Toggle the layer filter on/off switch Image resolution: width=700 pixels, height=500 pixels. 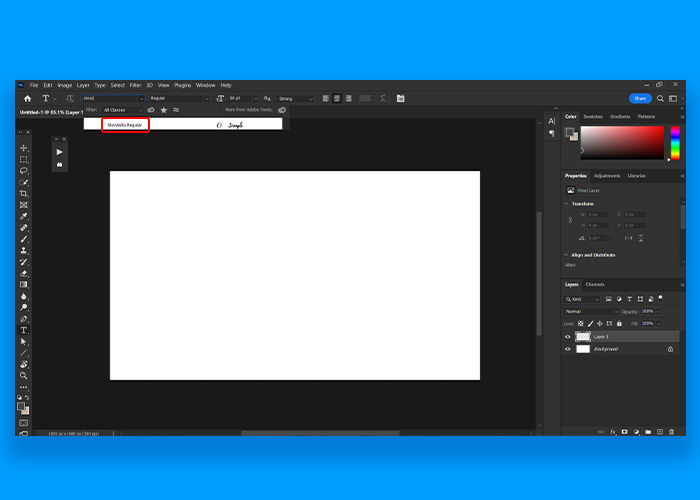(x=661, y=298)
